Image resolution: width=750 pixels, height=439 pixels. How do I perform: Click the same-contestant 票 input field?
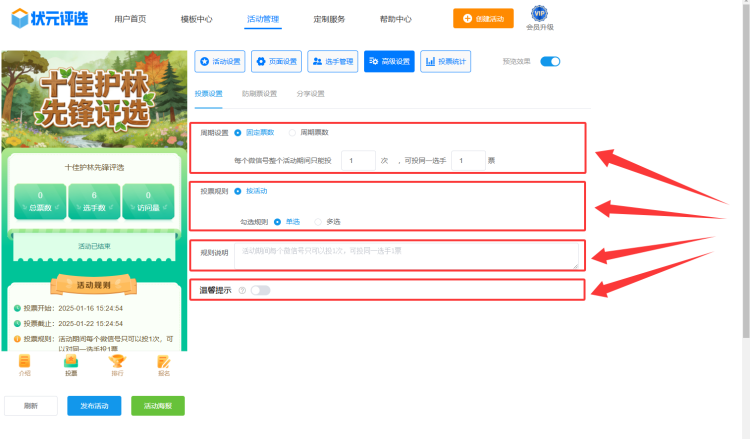[468, 161]
